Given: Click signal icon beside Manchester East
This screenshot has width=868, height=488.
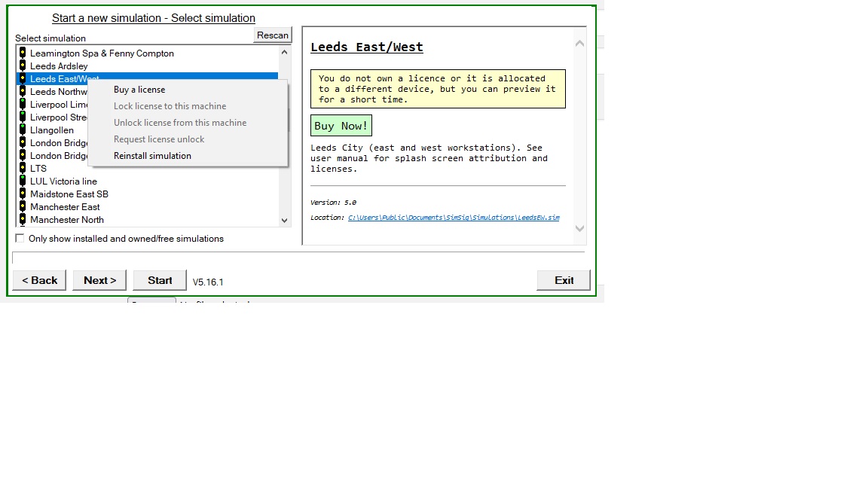Looking at the screenshot, I should (22, 206).
